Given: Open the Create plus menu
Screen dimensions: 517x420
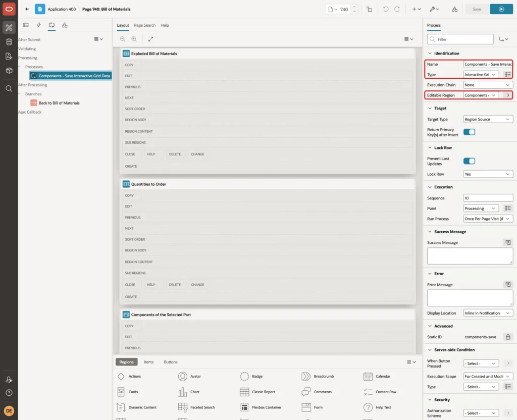Looking at the screenshot, I should [x=417, y=9].
